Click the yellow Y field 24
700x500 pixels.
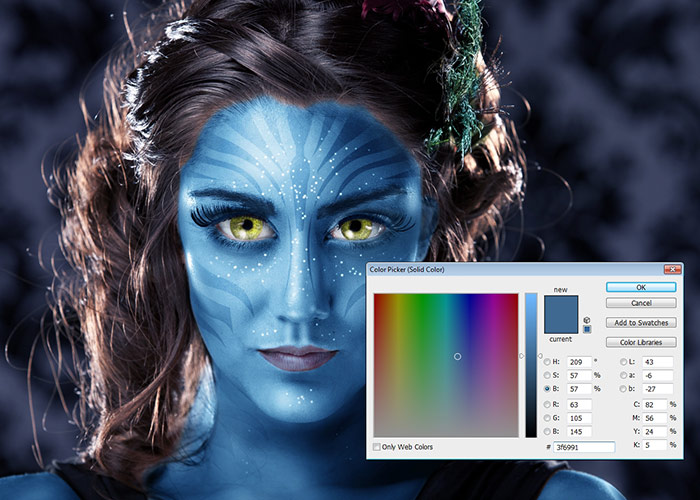654,432
